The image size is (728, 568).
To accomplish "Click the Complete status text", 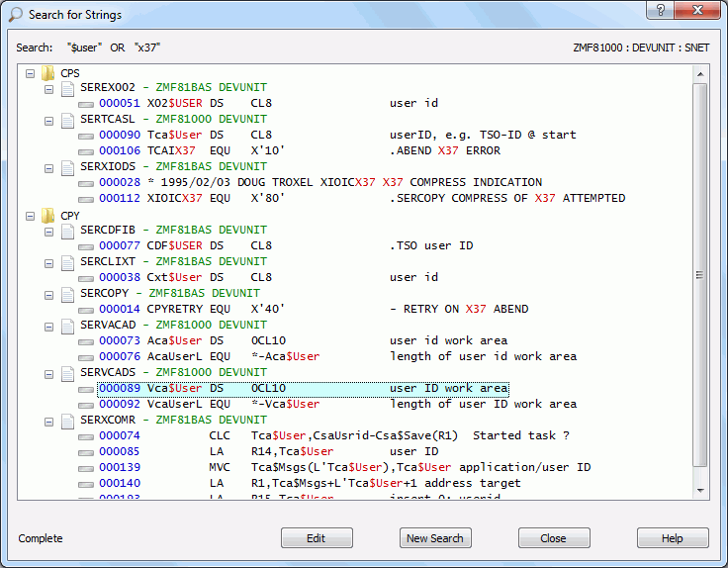I will tap(41, 538).
